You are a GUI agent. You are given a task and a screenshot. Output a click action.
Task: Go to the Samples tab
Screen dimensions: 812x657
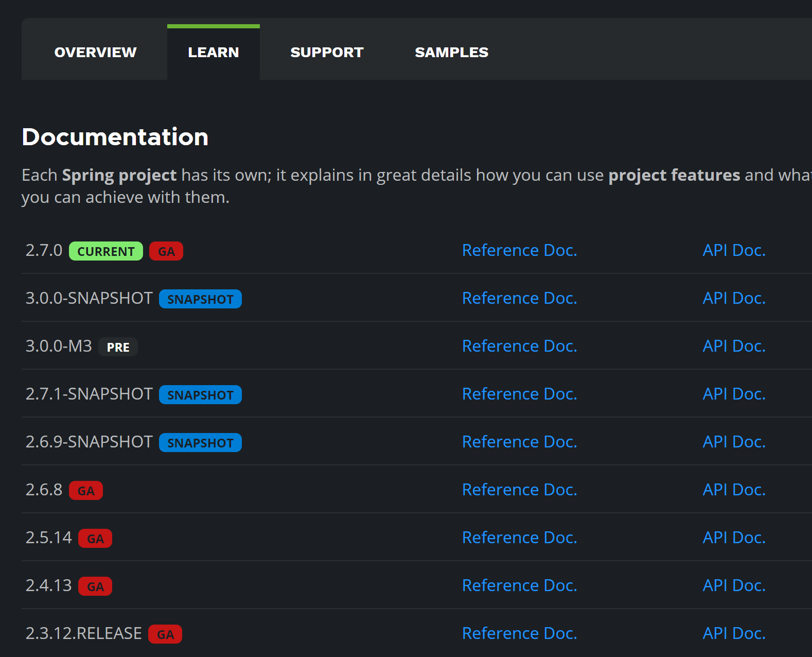click(x=451, y=52)
